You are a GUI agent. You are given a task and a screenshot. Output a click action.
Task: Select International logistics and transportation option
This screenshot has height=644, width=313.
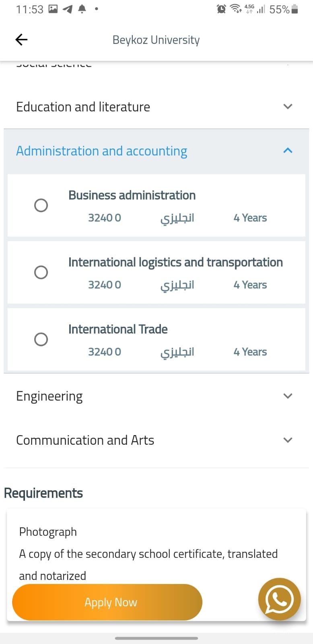tap(41, 272)
